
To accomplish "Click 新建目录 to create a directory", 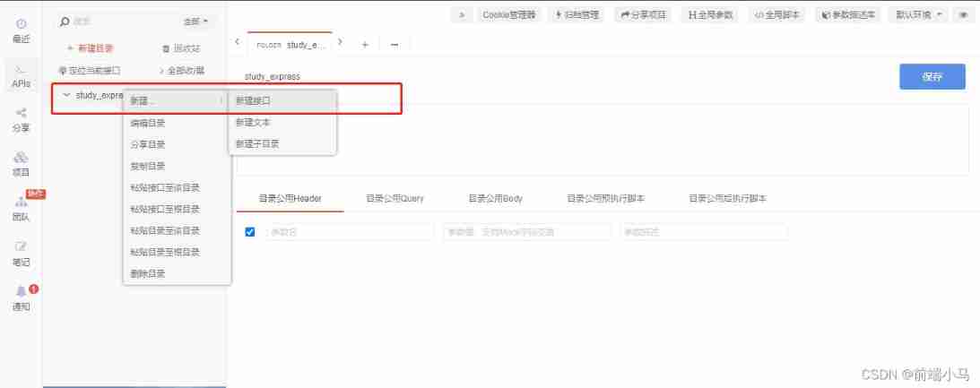I will pos(90,48).
